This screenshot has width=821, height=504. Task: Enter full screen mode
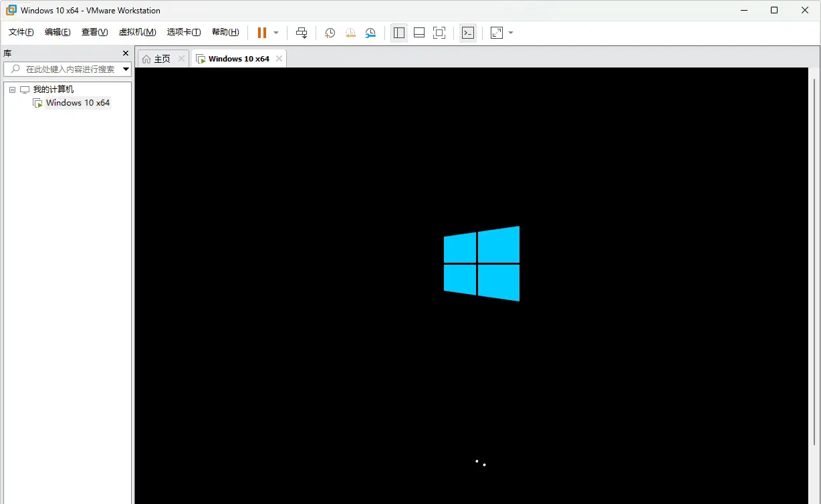[x=439, y=33]
